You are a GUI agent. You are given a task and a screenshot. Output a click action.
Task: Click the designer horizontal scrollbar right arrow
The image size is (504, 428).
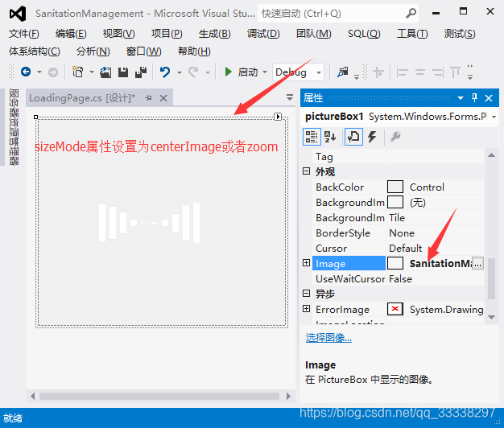click(288, 396)
